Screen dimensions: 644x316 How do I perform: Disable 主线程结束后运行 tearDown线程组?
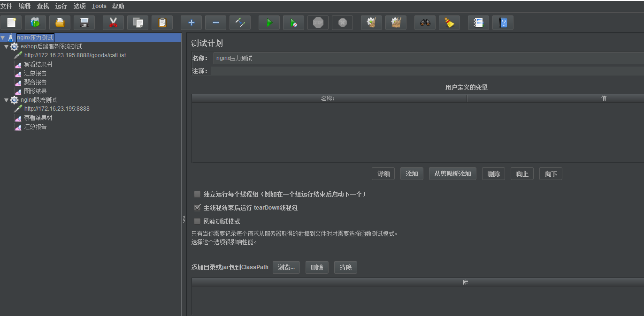[x=197, y=207]
